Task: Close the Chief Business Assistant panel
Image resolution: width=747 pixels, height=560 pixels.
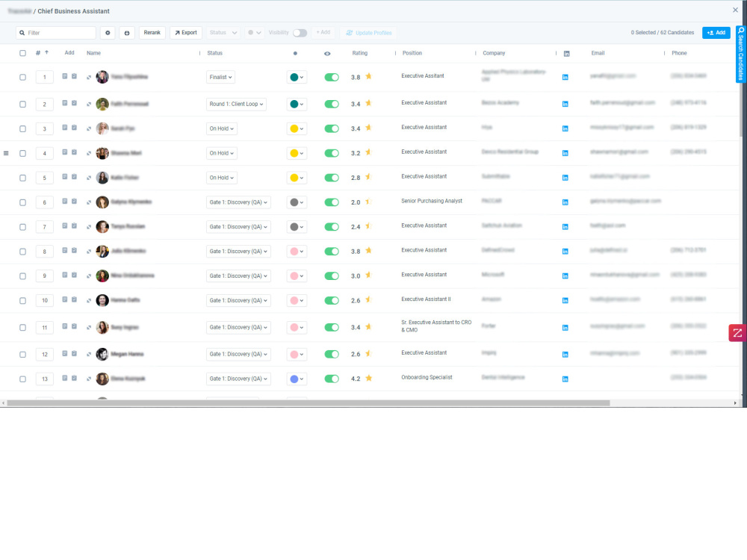Action: pyautogui.click(x=735, y=10)
